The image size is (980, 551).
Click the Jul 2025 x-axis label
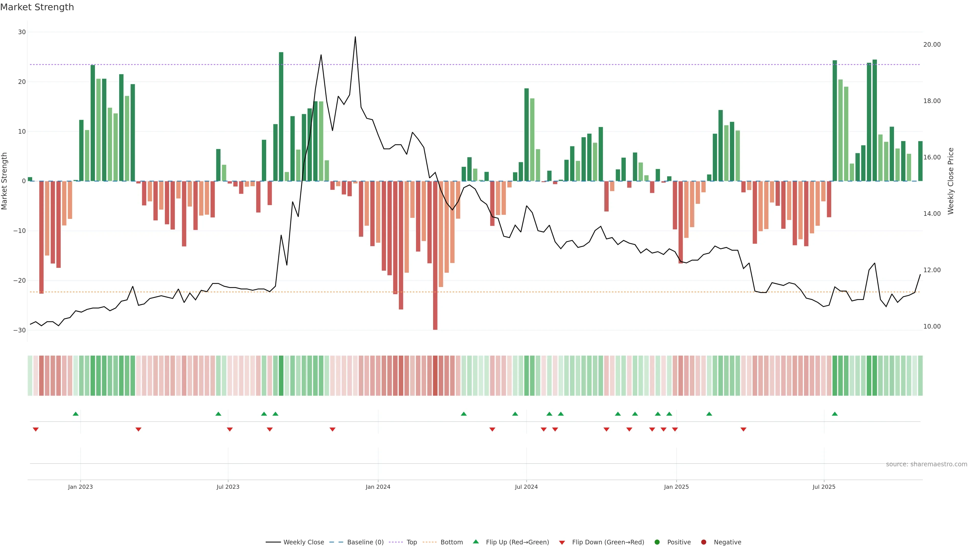click(824, 487)
